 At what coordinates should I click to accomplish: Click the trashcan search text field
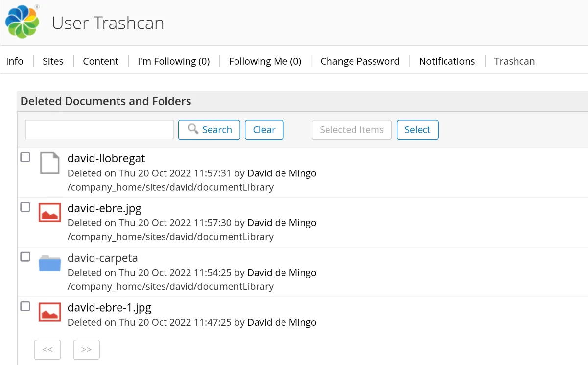(99, 129)
